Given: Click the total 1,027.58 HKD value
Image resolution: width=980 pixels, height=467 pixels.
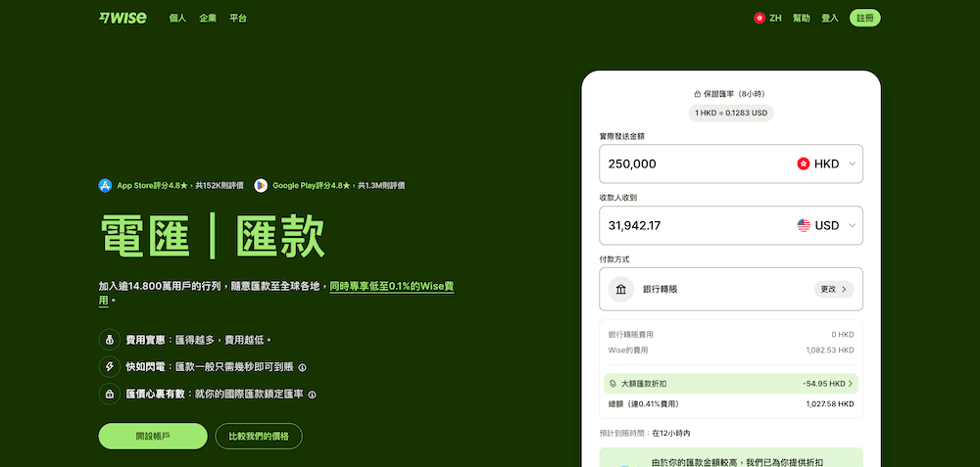Looking at the screenshot, I should [830, 404].
